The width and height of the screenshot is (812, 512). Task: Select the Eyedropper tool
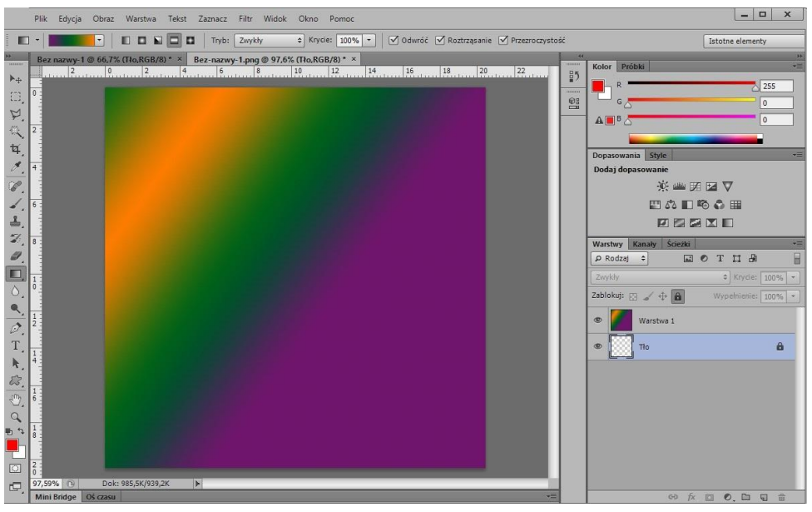tap(16, 167)
